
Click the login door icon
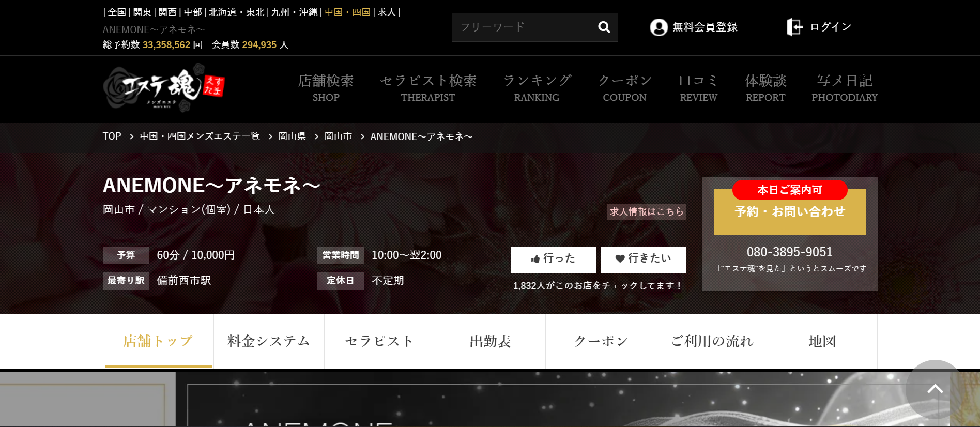tap(794, 27)
